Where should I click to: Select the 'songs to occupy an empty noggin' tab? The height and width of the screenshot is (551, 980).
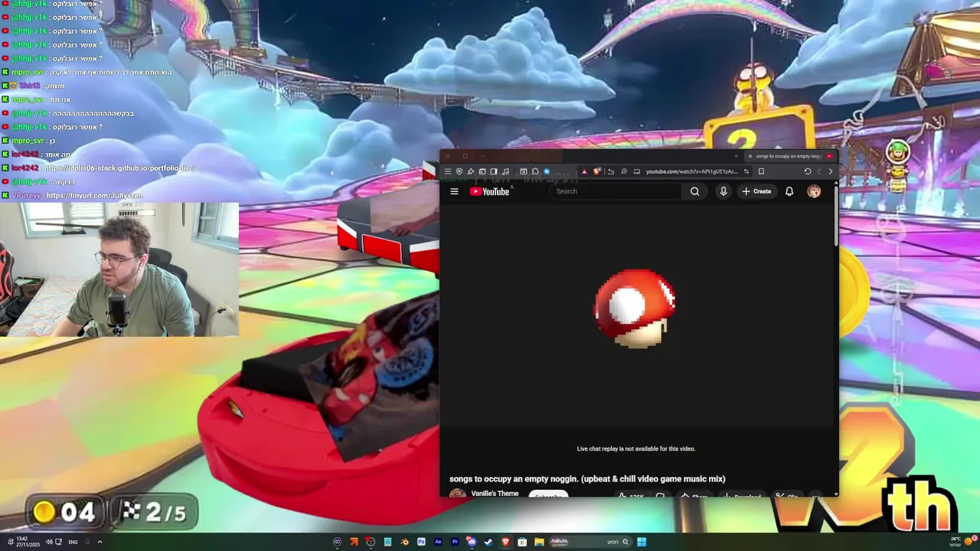tap(789, 156)
